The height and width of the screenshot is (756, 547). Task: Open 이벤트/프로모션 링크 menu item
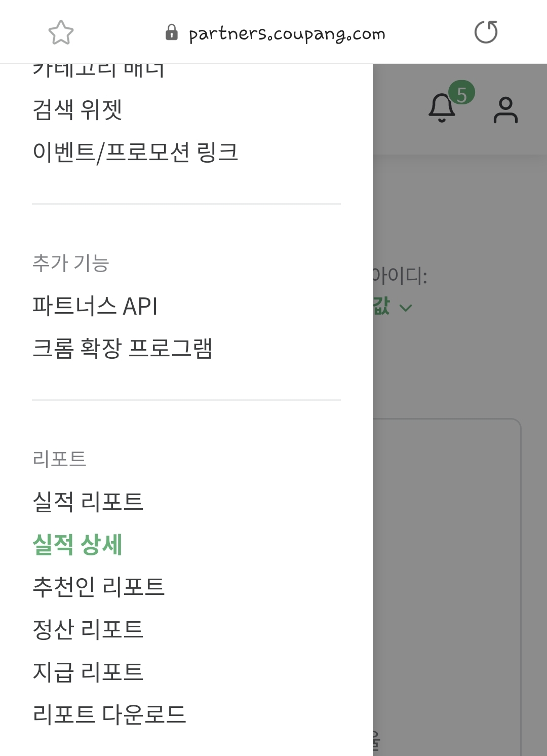(x=135, y=152)
